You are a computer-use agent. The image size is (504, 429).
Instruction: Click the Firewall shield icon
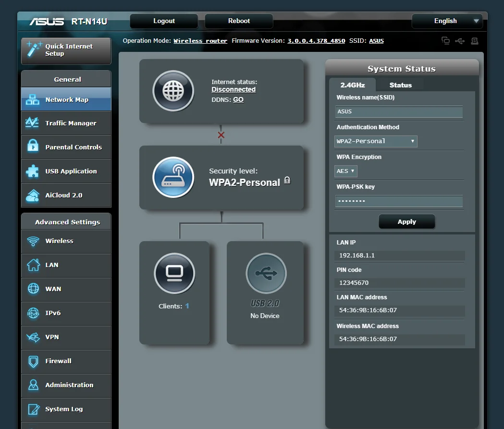[x=33, y=361]
